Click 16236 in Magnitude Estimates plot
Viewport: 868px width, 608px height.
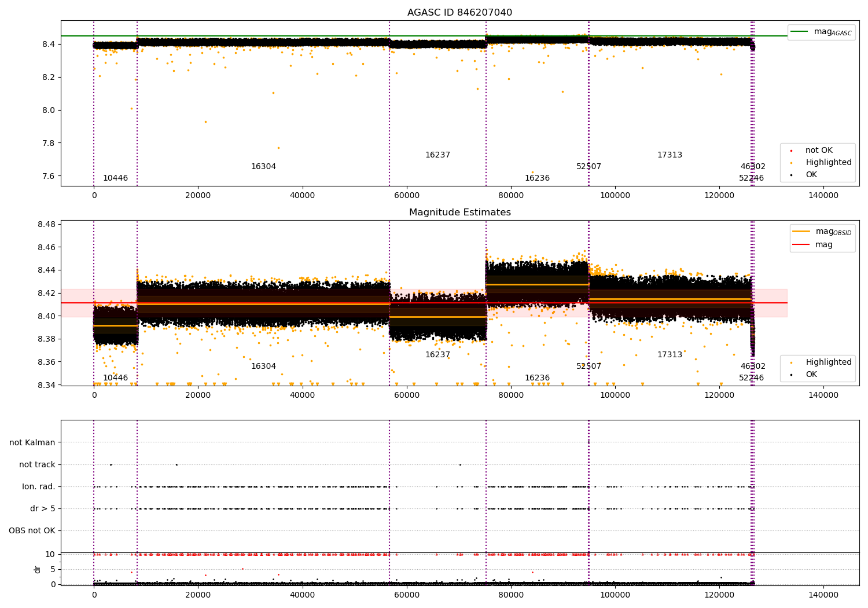pos(537,378)
